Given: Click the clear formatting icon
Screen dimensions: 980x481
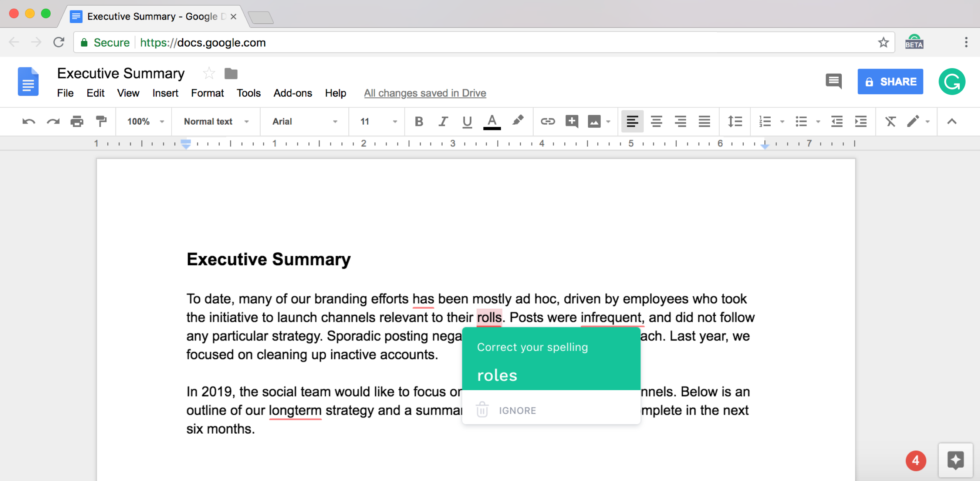Looking at the screenshot, I should pos(890,121).
